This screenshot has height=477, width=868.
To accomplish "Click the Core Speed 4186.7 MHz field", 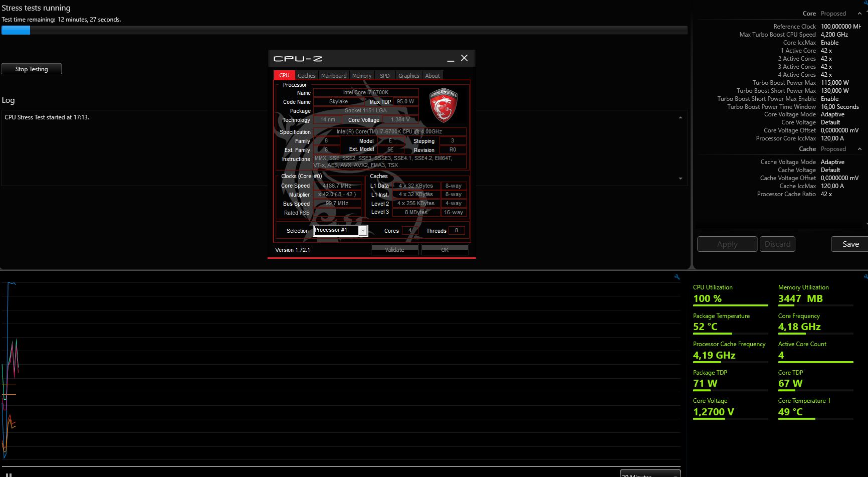I will coord(337,186).
